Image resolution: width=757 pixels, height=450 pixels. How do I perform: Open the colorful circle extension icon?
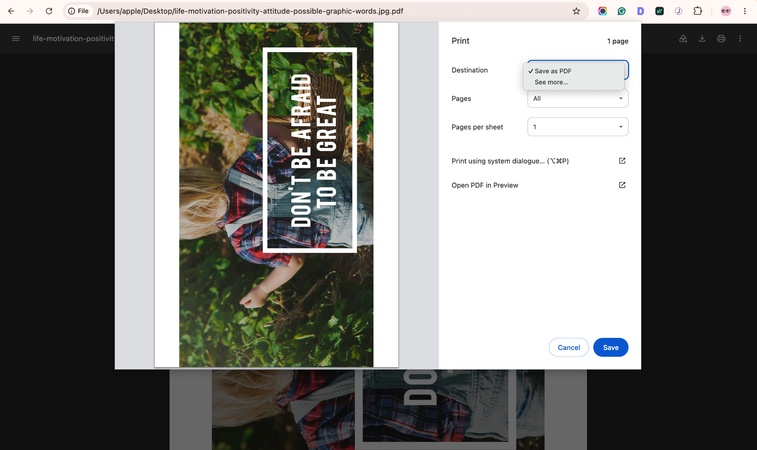(603, 11)
